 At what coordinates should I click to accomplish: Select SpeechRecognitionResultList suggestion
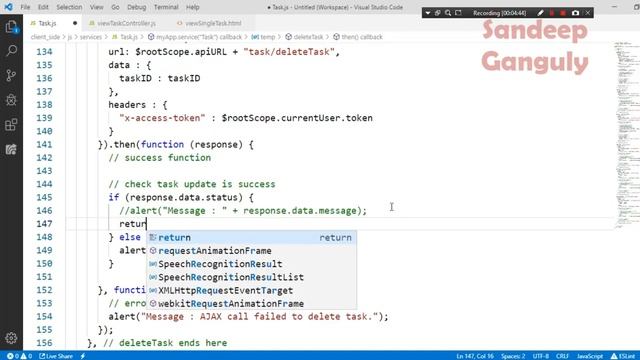(x=251, y=277)
